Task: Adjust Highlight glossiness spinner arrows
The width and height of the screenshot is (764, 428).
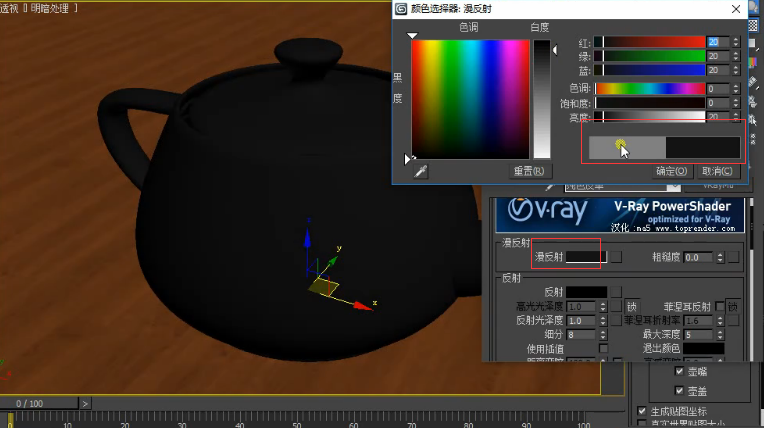Action: point(603,307)
